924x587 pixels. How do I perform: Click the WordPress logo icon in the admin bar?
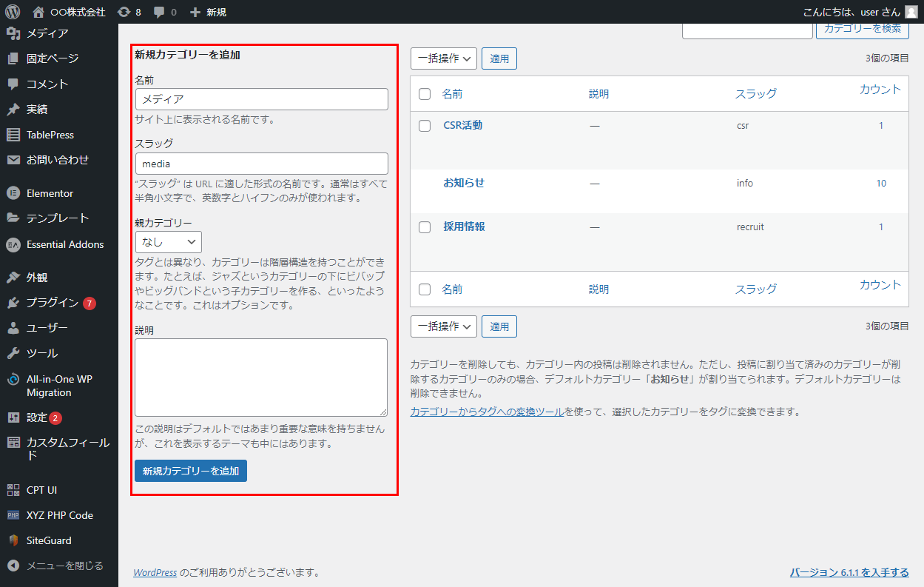click(13, 12)
